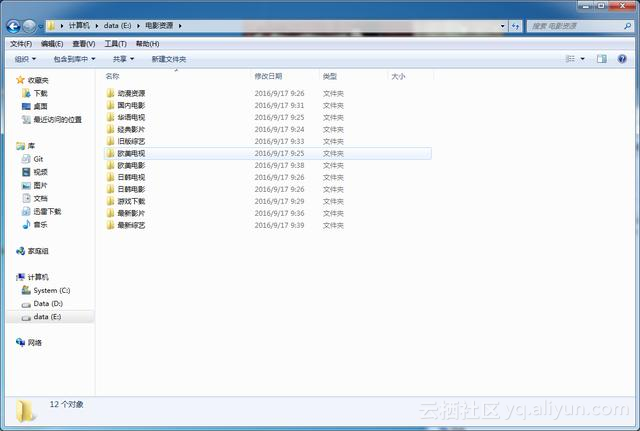This screenshot has height=431, width=640.
Task: Select the 日韩电视 folder icon
Action: point(110,177)
